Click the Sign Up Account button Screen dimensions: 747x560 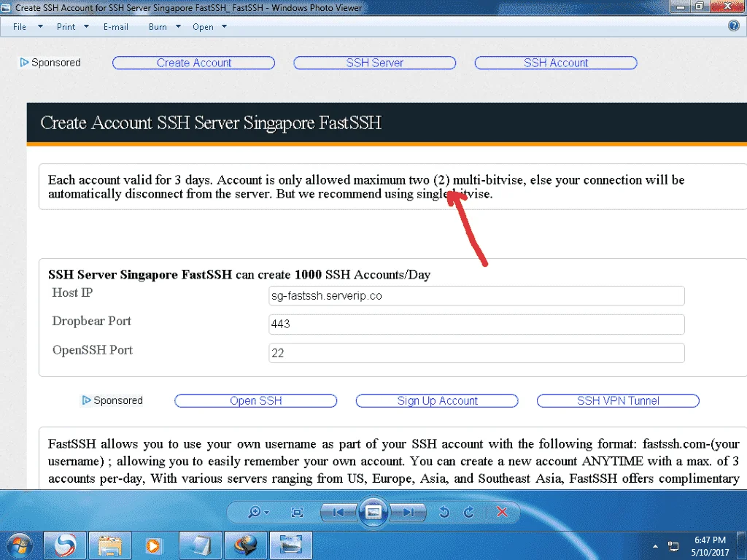[x=438, y=401]
